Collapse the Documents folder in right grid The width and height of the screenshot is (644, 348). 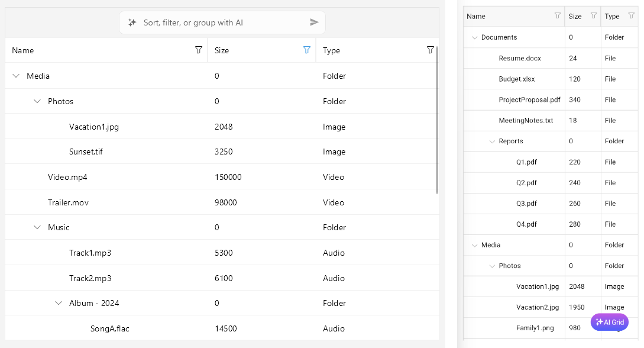[474, 37]
